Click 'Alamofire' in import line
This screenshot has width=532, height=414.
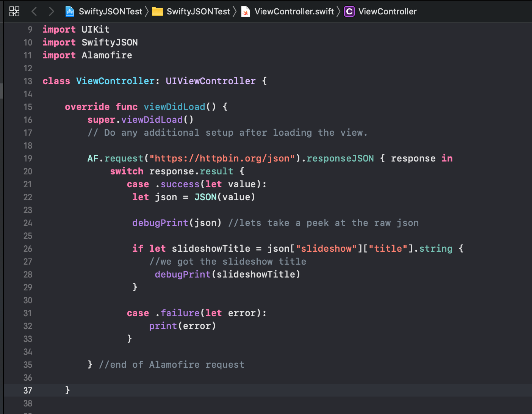pos(107,55)
